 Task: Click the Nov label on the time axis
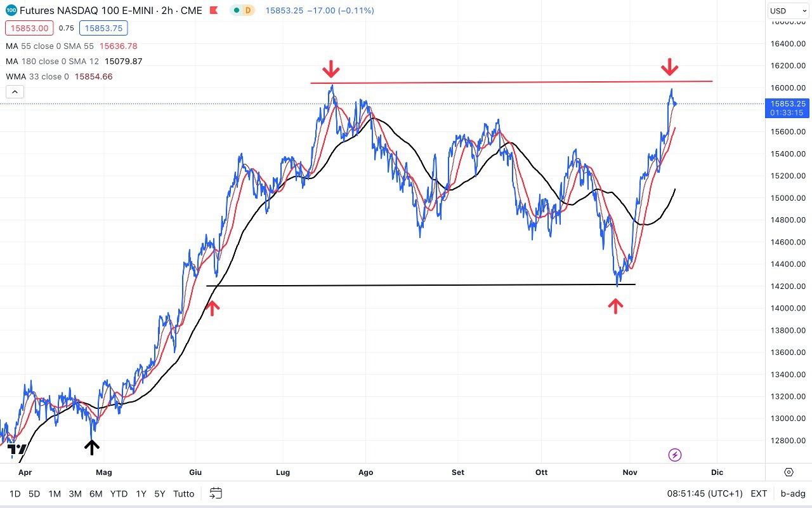point(630,472)
